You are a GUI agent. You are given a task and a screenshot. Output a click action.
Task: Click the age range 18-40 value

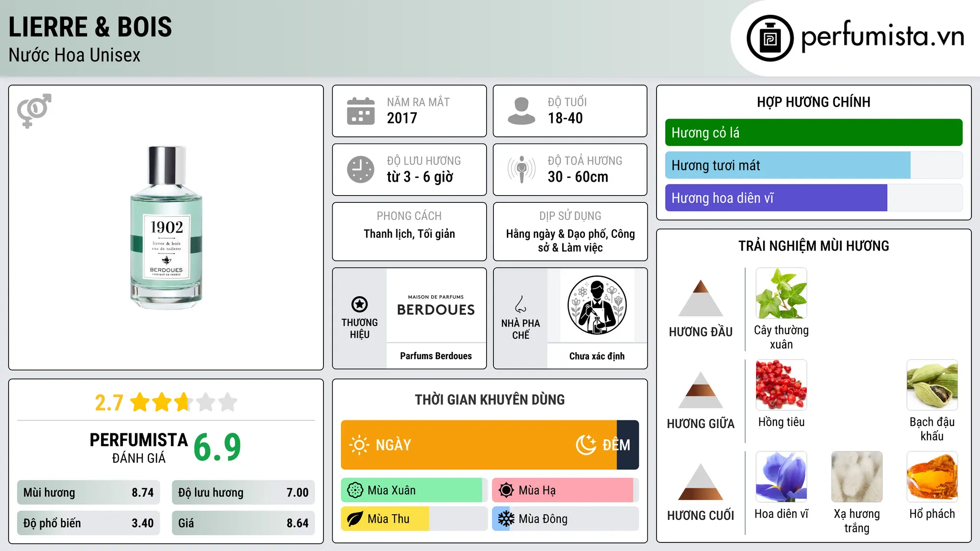[x=565, y=118]
